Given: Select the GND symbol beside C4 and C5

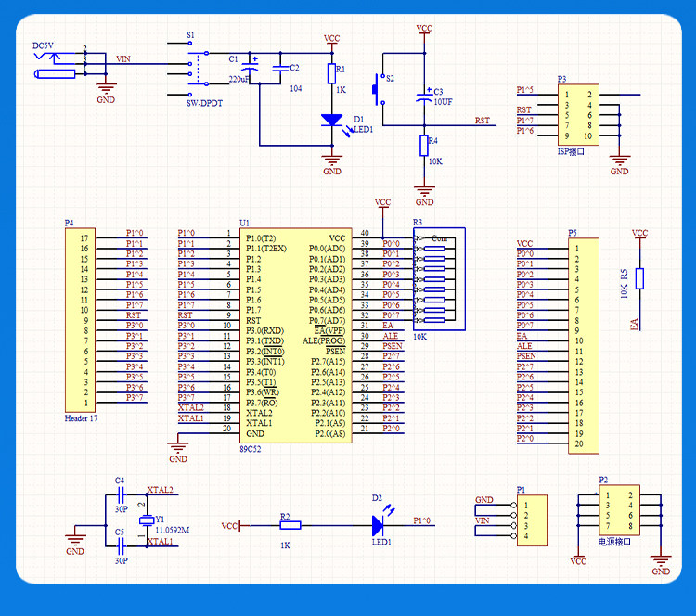Looking at the screenshot, I should [75, 541].
